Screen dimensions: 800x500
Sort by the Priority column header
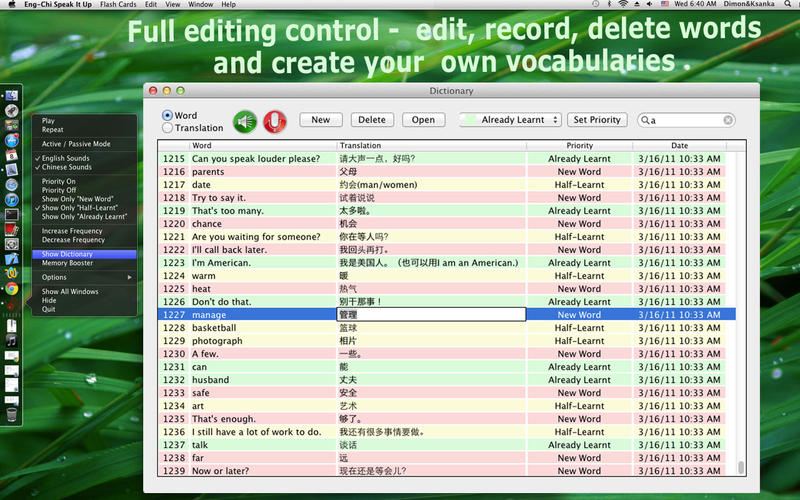580,145
